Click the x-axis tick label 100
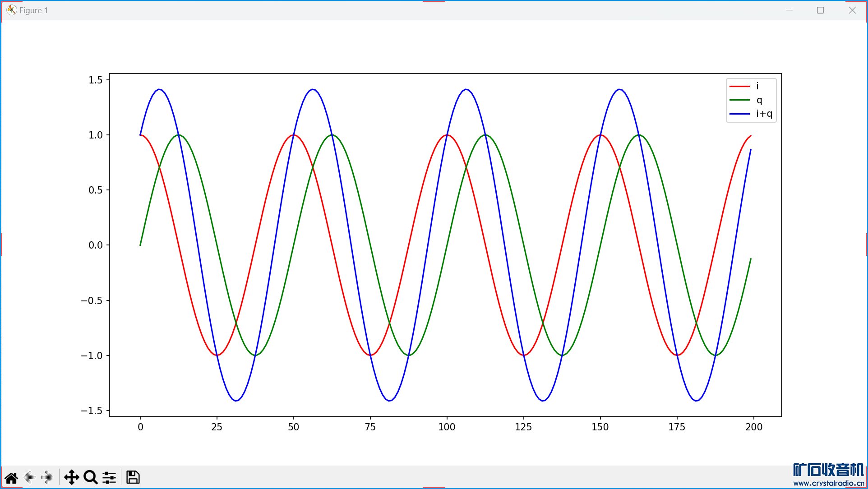The height and width of the screenshot is (489, 868). point(447,427)
